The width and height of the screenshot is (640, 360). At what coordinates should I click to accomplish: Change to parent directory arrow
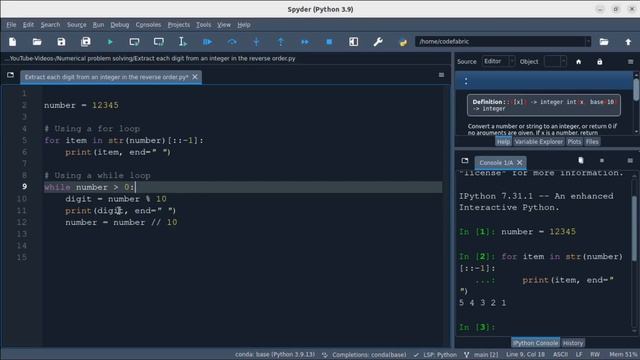pos(628,42)
